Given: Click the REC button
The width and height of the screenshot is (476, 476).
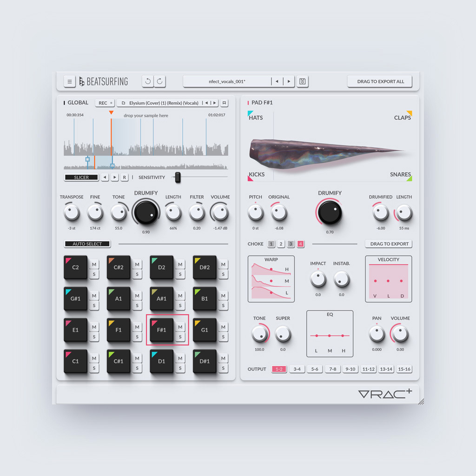Looking at the screenshot, I should 105,103.
